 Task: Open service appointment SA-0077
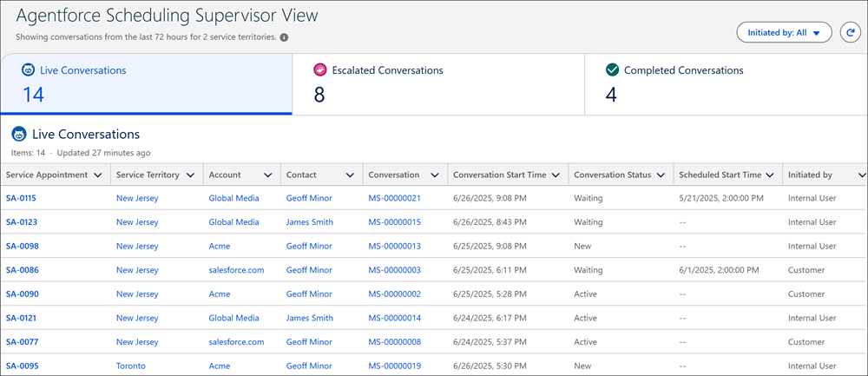click(x=23, y=342)
